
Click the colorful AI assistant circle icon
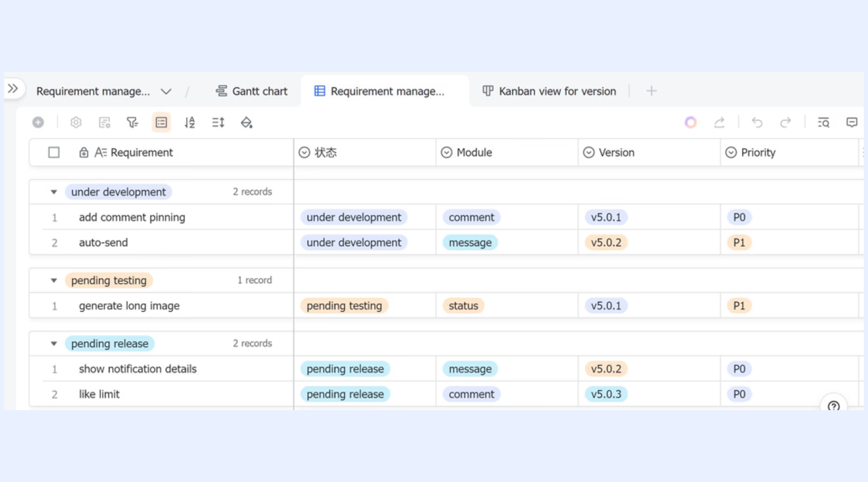coord(690,122)
